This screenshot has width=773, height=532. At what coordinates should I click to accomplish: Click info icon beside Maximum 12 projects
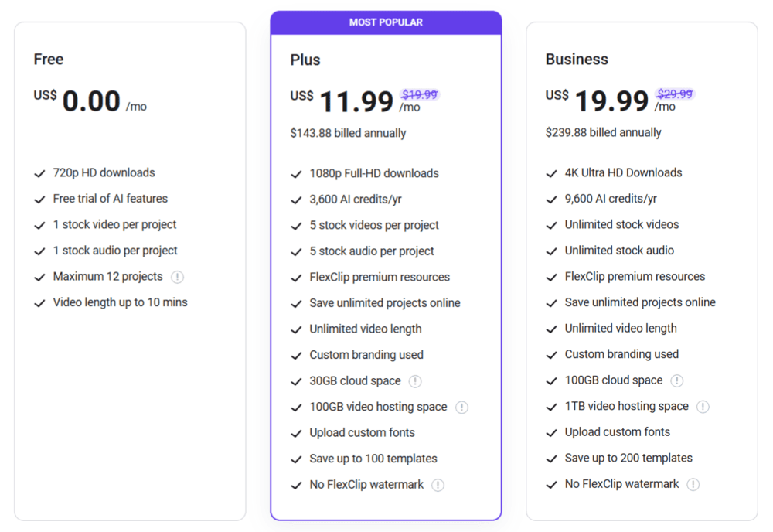178,277
